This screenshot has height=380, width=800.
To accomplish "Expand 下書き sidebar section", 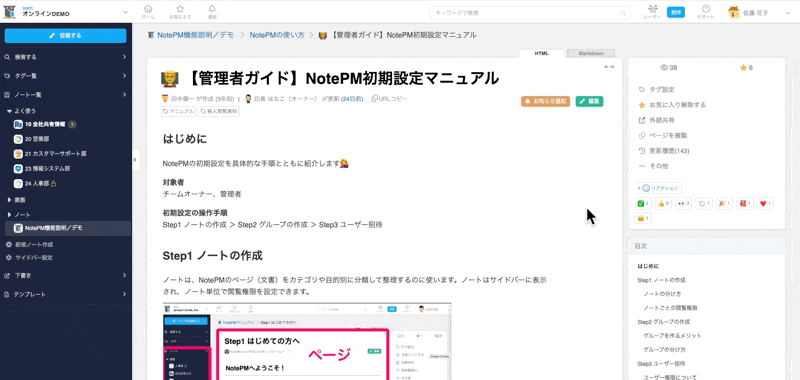I will (x=65, y=275).
